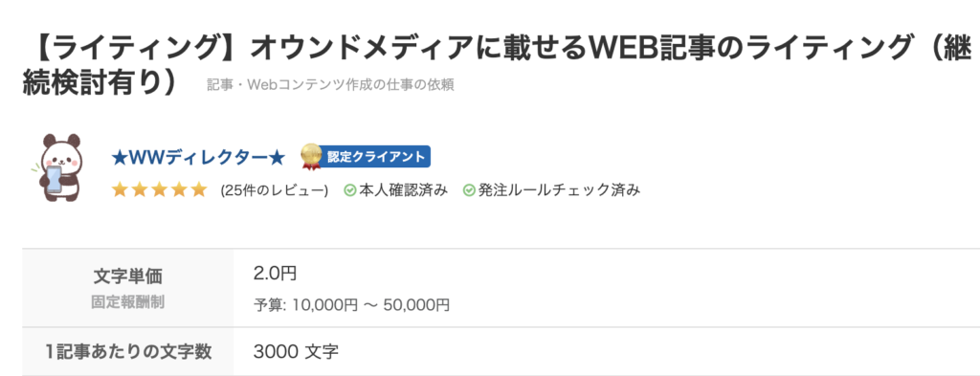Open ★WWディレクター★ client profile link
Screen dimensions: 980x376
(x=198, y=158)
